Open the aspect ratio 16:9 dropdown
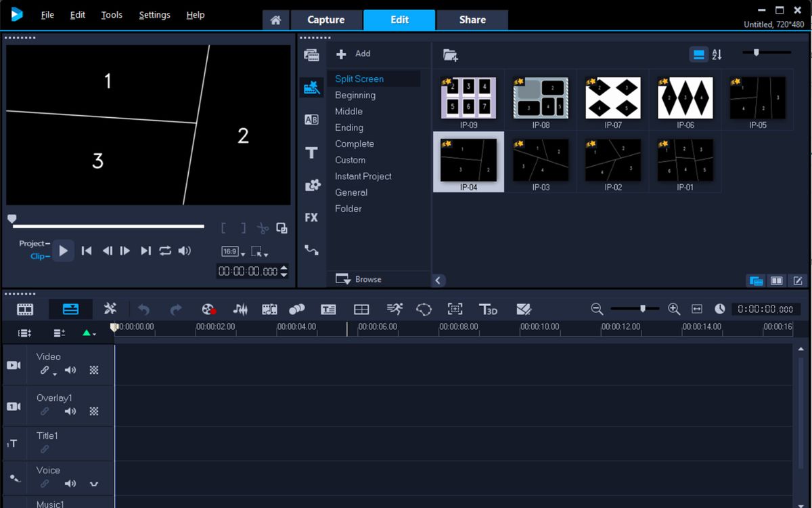 231,251
